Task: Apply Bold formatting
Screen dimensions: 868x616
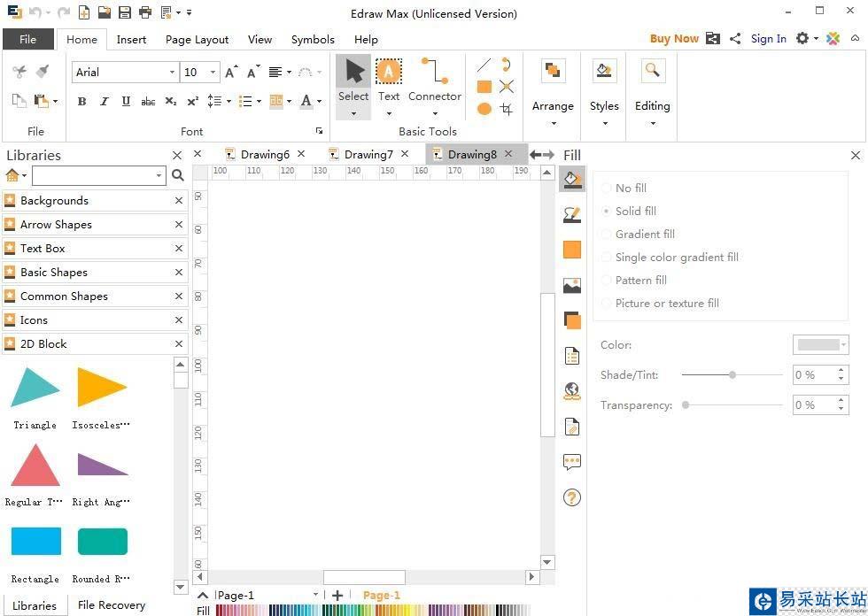Action: pyautogui.click(x=81, y=101)
